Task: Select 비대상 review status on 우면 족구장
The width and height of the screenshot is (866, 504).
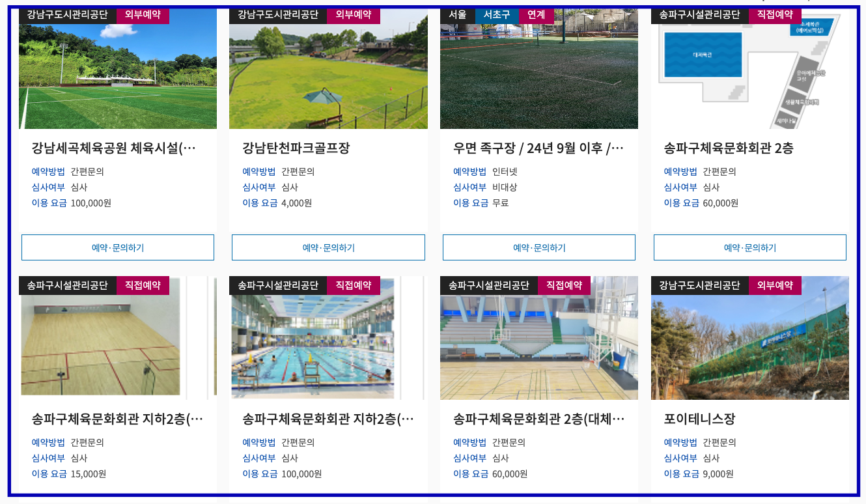Action: pos(505,188)
